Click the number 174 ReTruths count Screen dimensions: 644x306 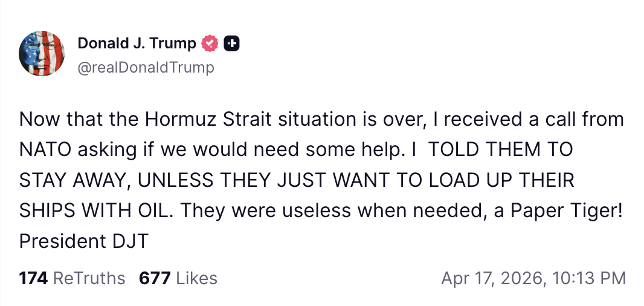pos(34,278)
